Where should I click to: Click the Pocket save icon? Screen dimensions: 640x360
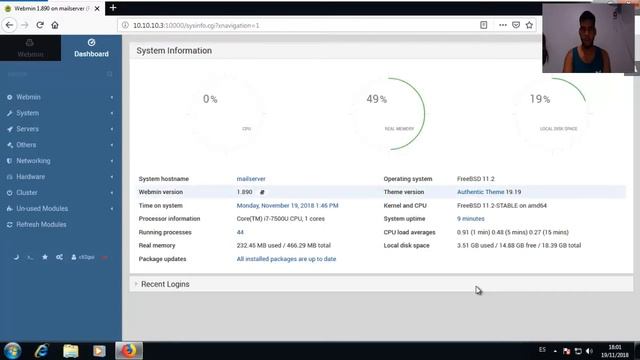pyautogui.click(x=516, y=25)
